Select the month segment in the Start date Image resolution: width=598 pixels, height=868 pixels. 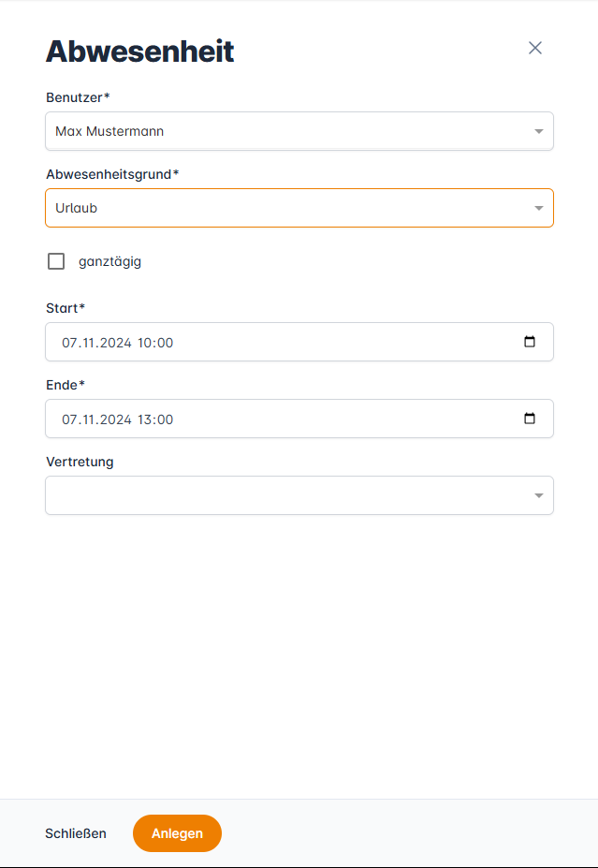tap(88, 343)
